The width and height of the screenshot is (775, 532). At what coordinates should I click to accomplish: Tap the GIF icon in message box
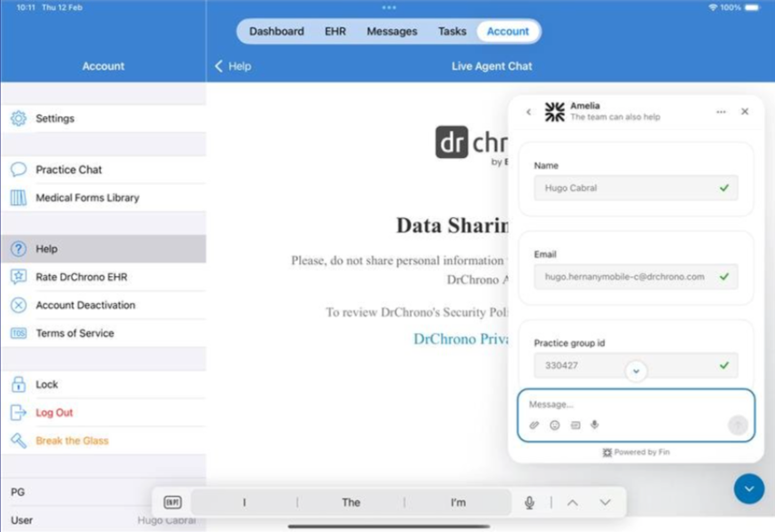(x=575, y=425)
